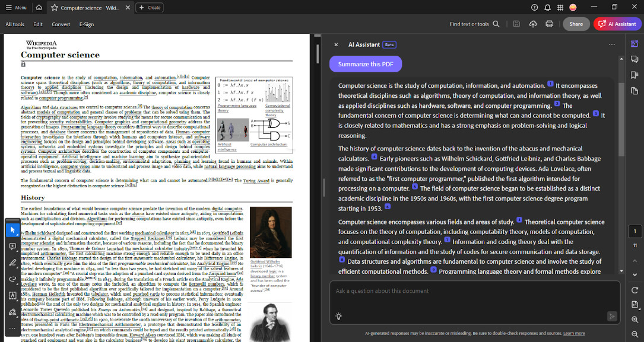The height and width of the screenshot is (342, 644).
Task: Click citation 3 after 'cannot be computed'
Action: (595, 114)
